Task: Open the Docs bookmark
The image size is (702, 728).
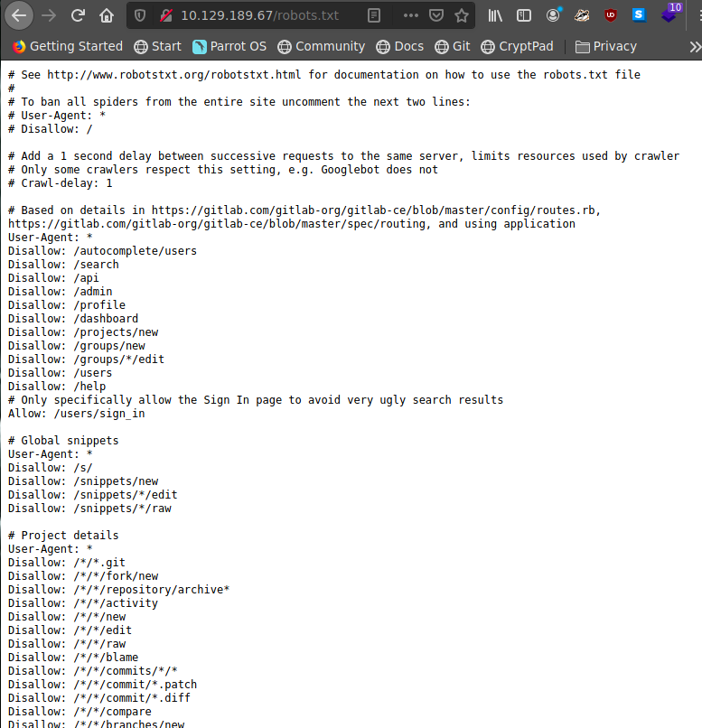Action: coord(399,46)
